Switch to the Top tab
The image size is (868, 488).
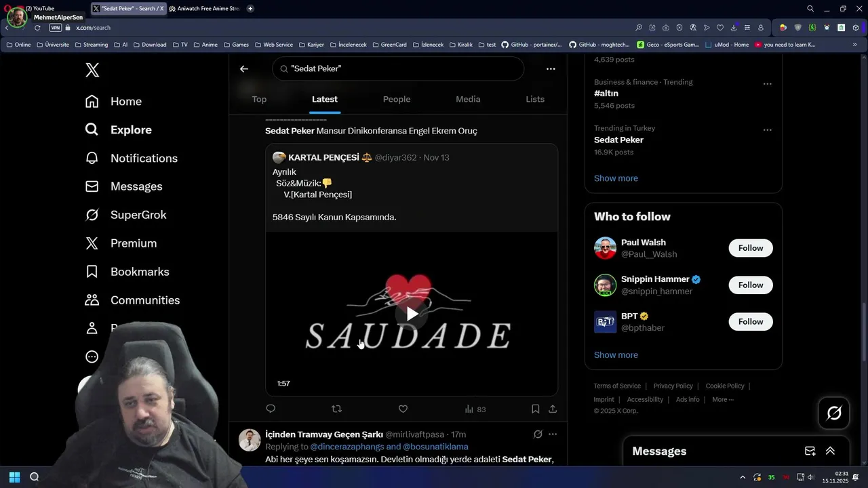[x=259, y=99]
